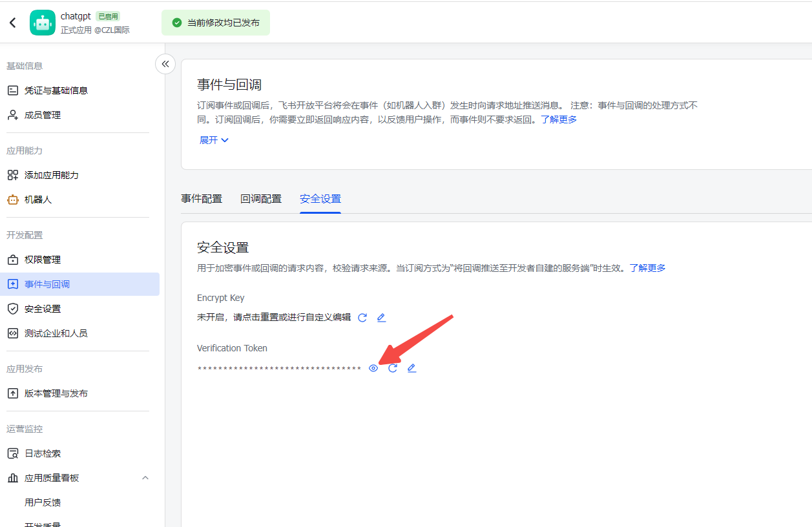This screenshot has width=812, height=527.
Task: Click the 应用质量看板 chart icon
Action: 13,478
